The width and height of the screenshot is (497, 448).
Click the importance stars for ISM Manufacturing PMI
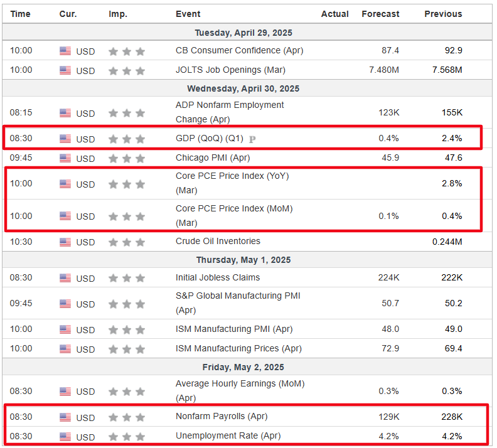[127, 329]
